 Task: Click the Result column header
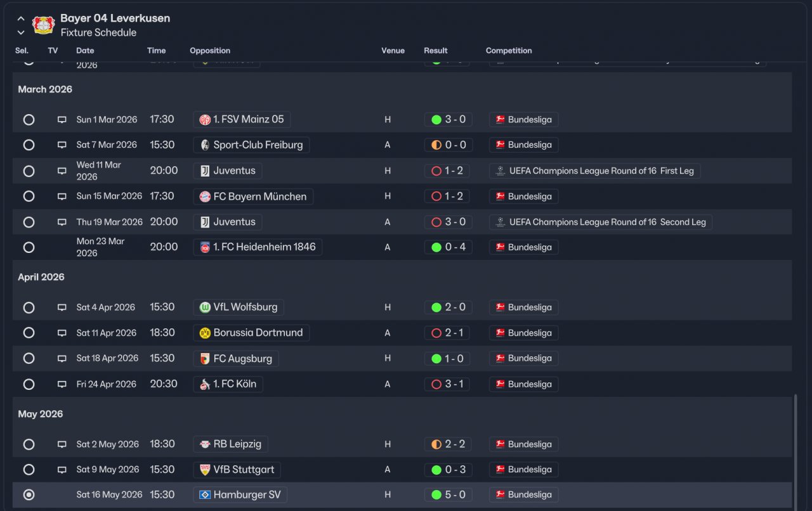pyautogui.click(x=436, y=51)
